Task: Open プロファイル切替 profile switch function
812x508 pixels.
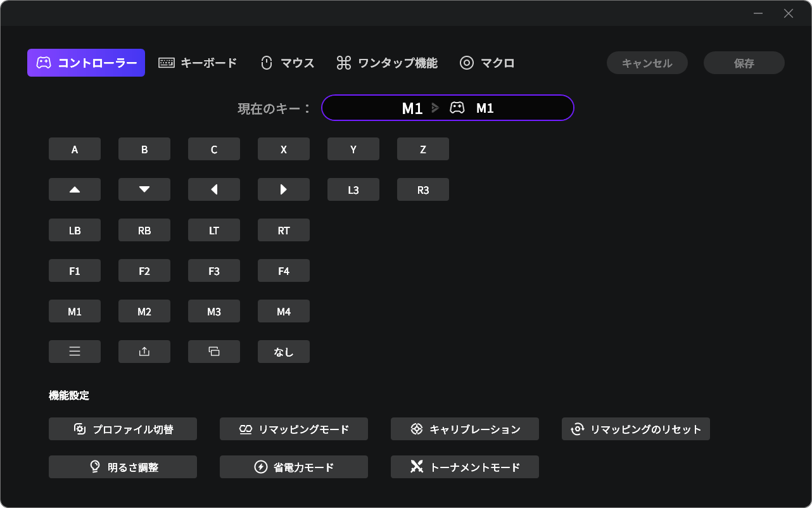Action: tap(123, 429)
